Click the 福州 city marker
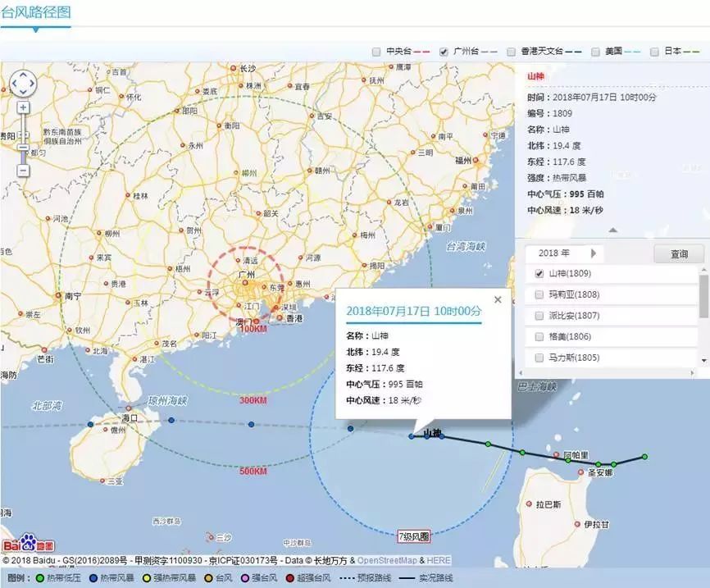 [x=476, y=161]
